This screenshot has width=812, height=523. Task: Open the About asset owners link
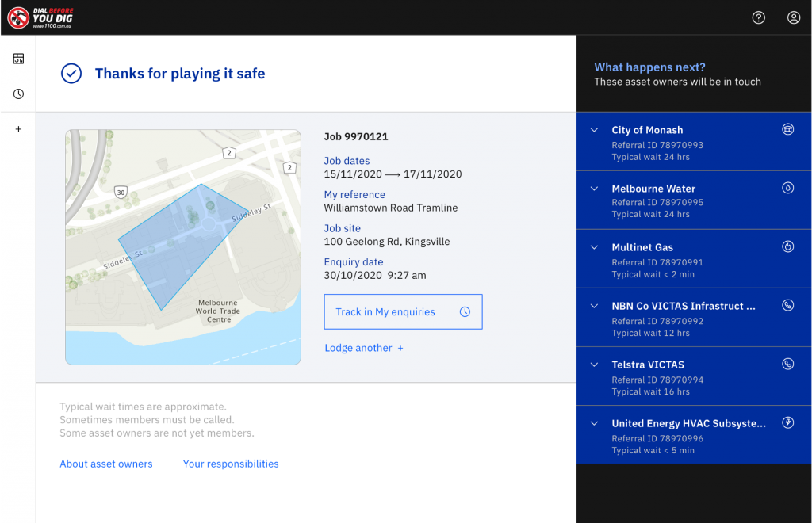105,464
